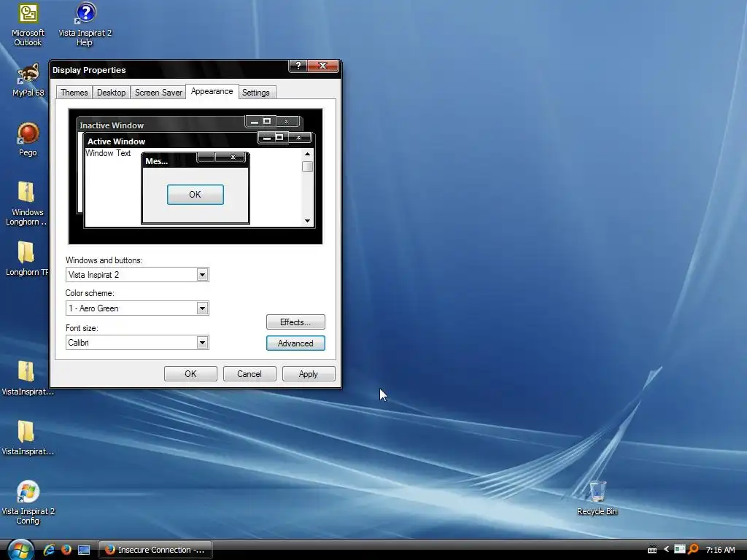Click the Cancel button
This screenshot has width=747, height=560.
point(249,374)
